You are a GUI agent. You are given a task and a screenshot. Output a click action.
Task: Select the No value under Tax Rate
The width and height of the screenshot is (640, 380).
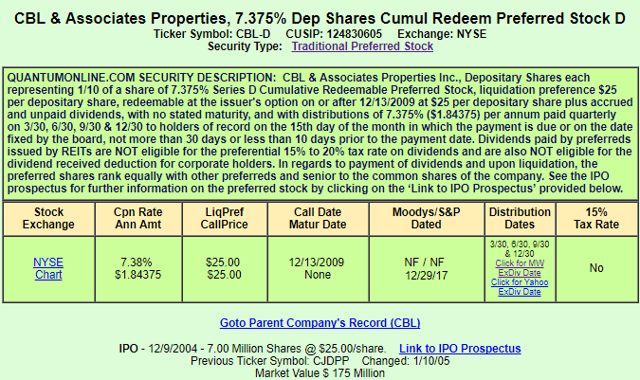(596, 268)
